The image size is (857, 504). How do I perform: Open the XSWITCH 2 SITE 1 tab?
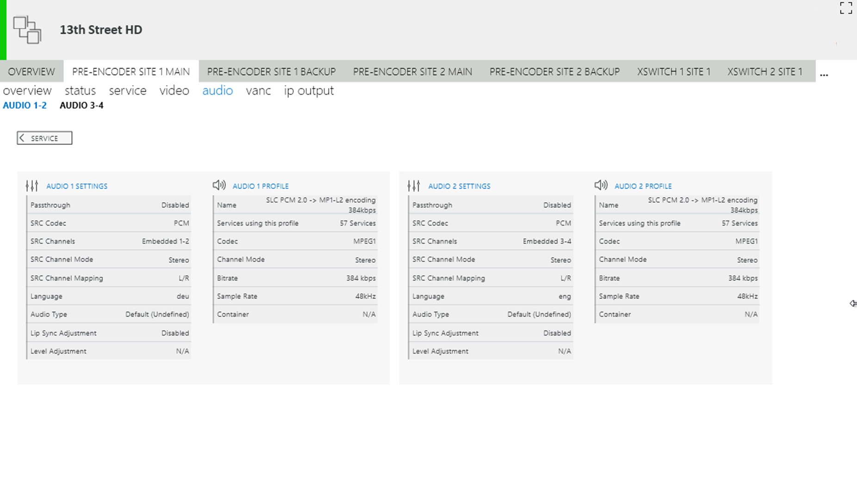[x=764, y=72]
